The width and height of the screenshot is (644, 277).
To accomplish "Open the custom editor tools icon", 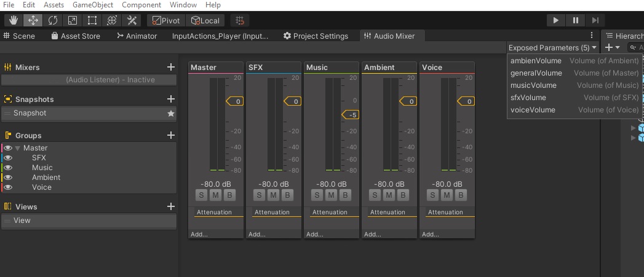I will tap(132, 20).
